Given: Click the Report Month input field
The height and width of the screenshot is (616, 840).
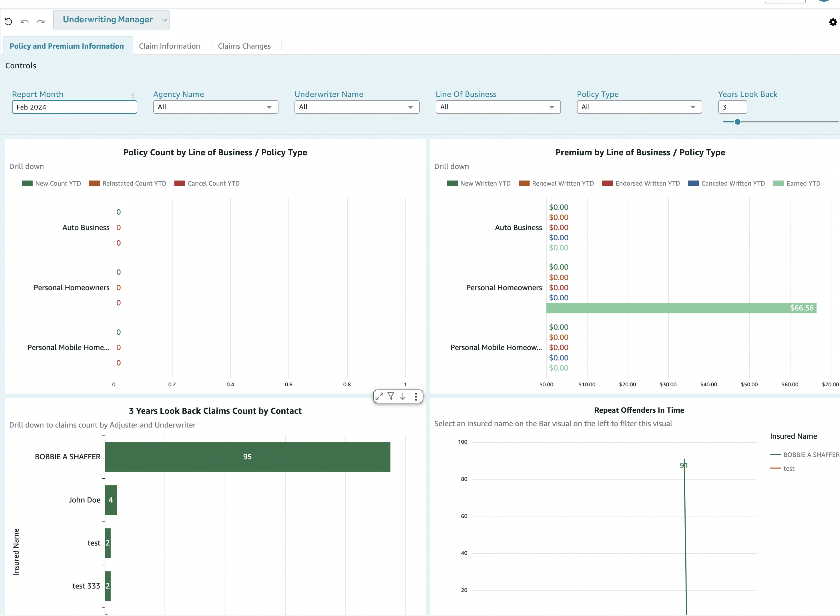Looking at the screenshot, I should pyautogui.click(x=74, y=107).
